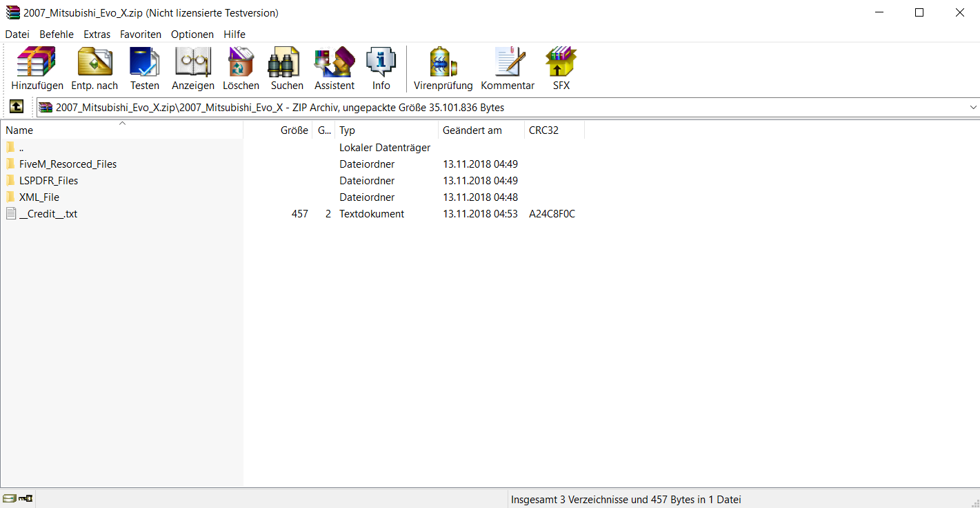The image size is (980, 508).
Task: Open the Anzeigen (view) tool
Action: pos(193,62)
